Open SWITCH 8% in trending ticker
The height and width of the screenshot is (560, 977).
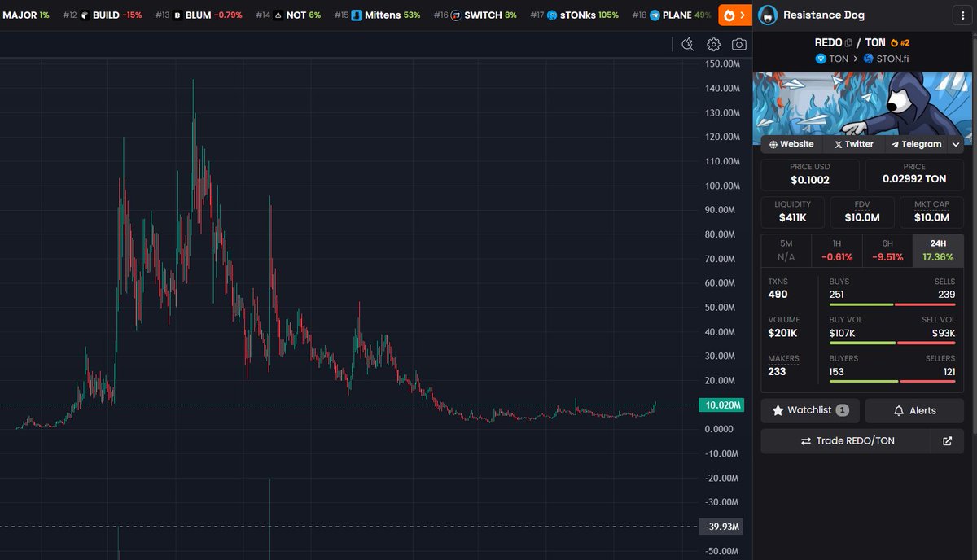point(475,15)
